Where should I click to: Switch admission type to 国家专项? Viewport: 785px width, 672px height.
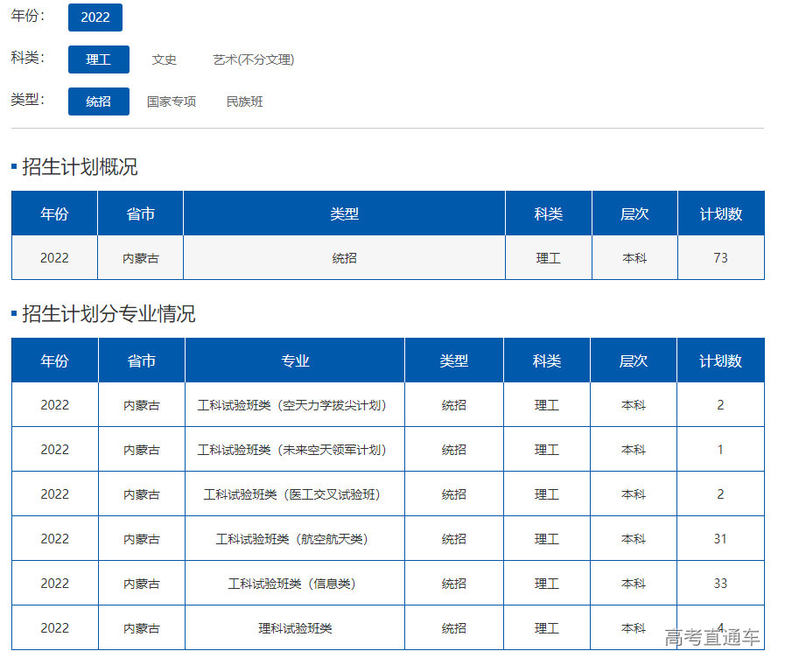(171, 101)
